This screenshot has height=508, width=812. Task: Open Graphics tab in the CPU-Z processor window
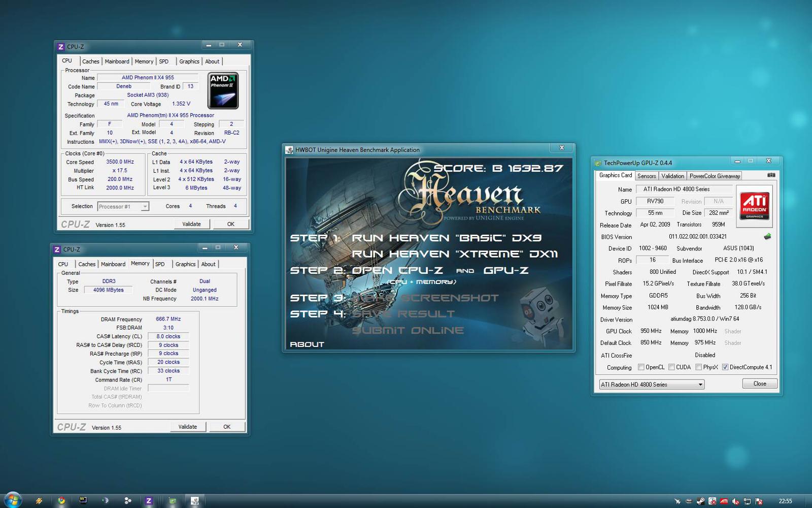pyautogui.click(x=189, y=61)
